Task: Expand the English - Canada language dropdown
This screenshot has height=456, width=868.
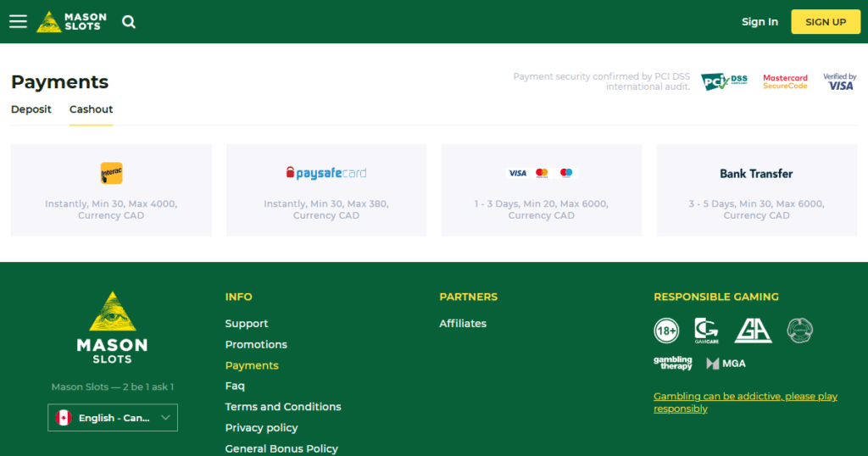Action: point(113,418)
